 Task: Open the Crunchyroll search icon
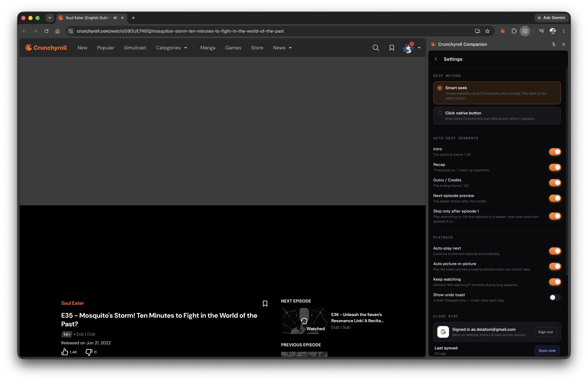(375, 48)
